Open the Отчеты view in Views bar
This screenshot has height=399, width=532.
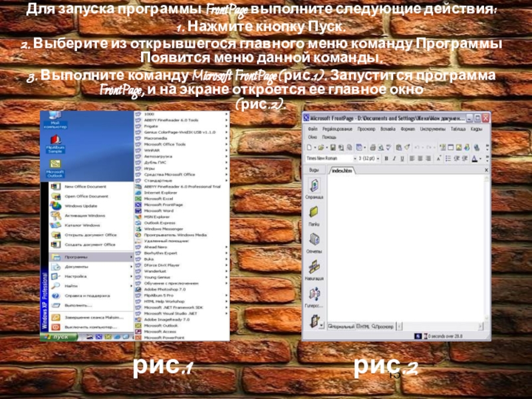pyautogui.click(x=314, y=243)
